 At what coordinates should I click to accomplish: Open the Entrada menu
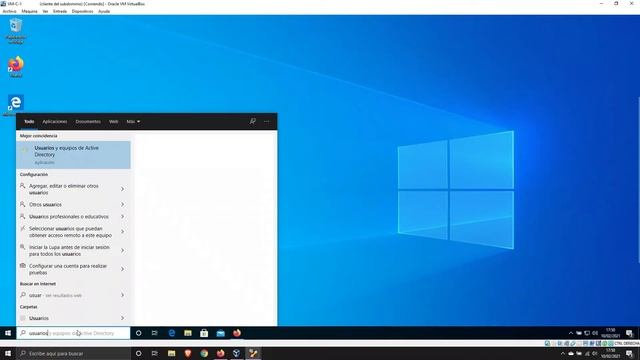(60, 11)
